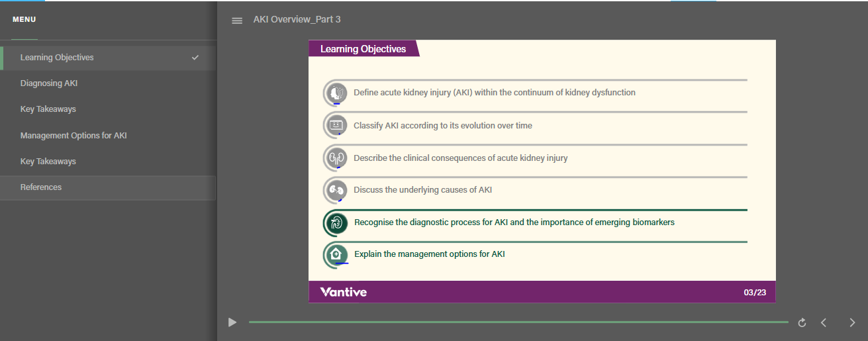Select the first Key Takeaways menu item
The image size is (868, 341).
coord(108,109)
